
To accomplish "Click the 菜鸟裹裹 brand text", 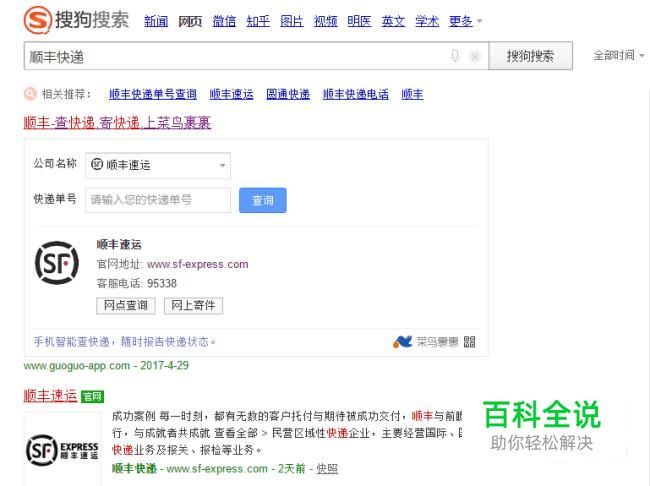I will (437, 342).
